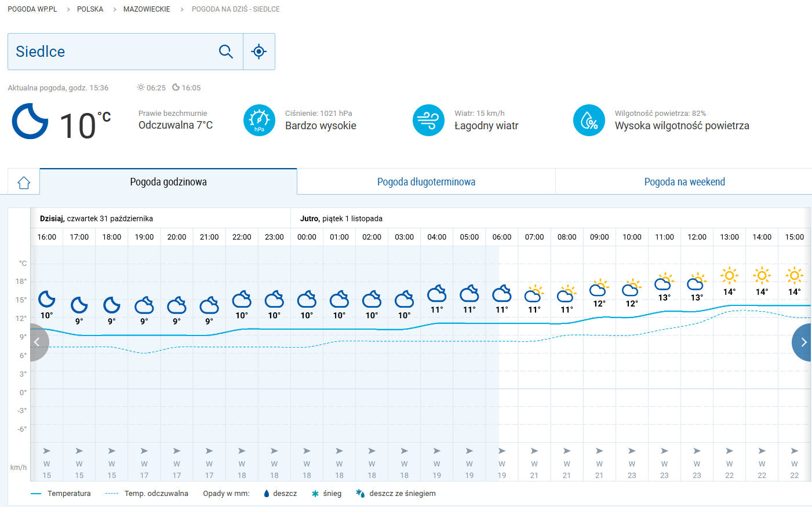This screenshot has height=507, width=812.
Task: Select the Pogoda godzinowa tab
Action: pos(168,182)
